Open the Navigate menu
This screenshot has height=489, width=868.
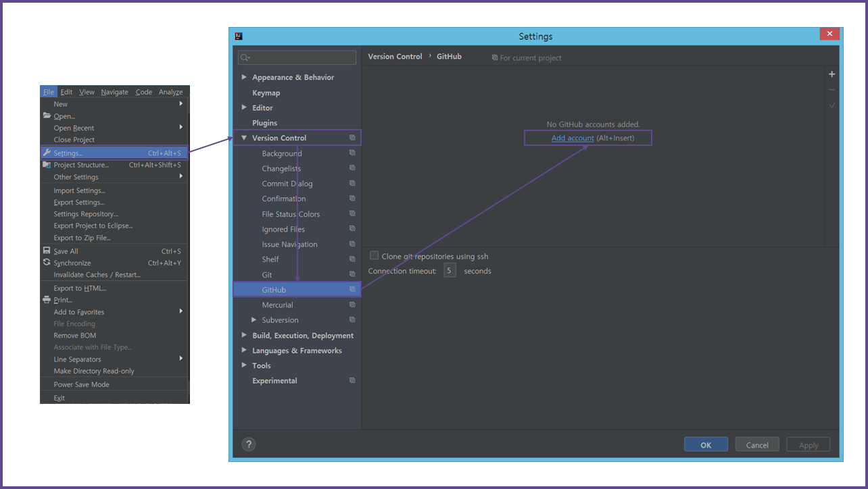tap(115, 92)
